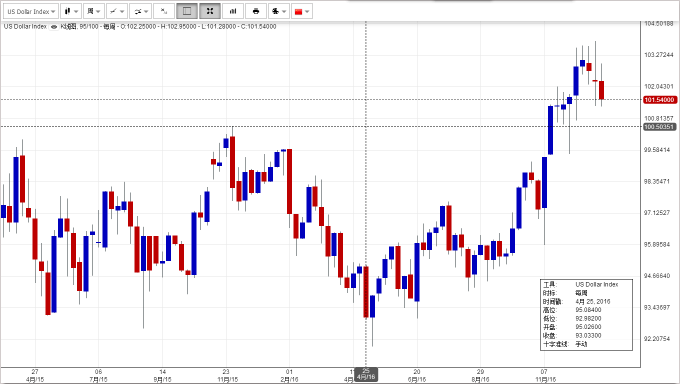Viewport: 680px width, 384px height.
Task: Click the low value 92.98200 in the info box
Action: 588,318
